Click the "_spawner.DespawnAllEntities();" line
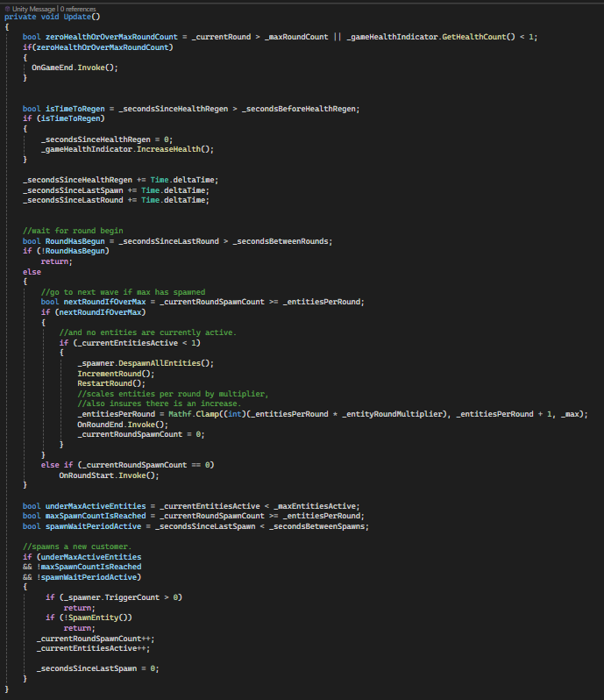The width and height of the screenshot is (604, 700). tap(146, 363)
